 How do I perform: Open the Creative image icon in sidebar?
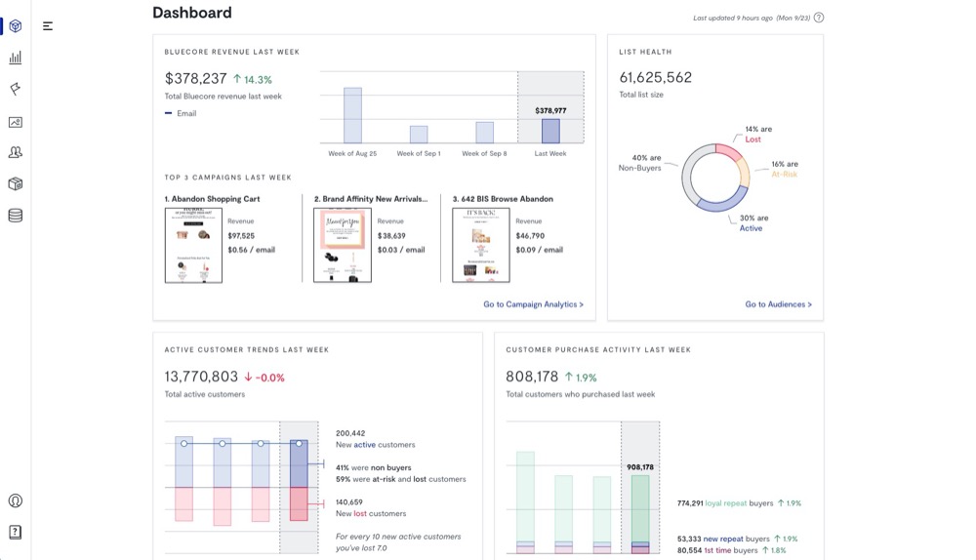coord(15,122)
